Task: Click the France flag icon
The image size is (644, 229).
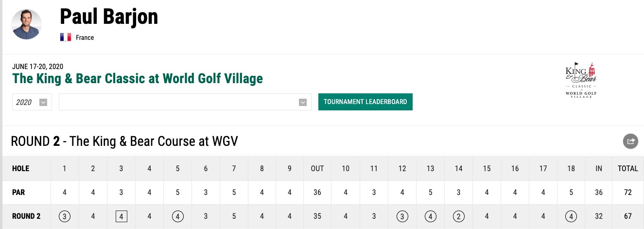Action: tap(66, 37)
